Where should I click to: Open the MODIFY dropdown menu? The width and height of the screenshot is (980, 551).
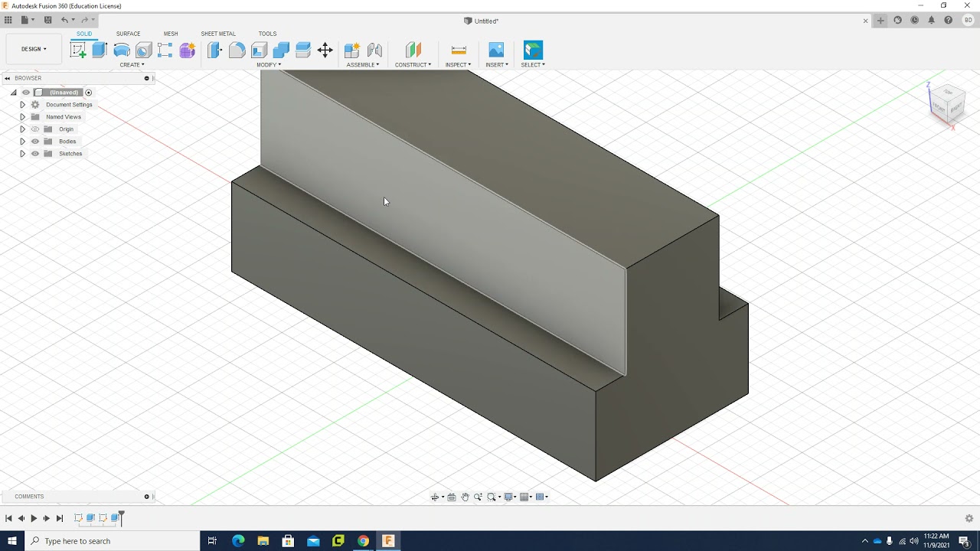pyautogui.click(x=269, y=65)
